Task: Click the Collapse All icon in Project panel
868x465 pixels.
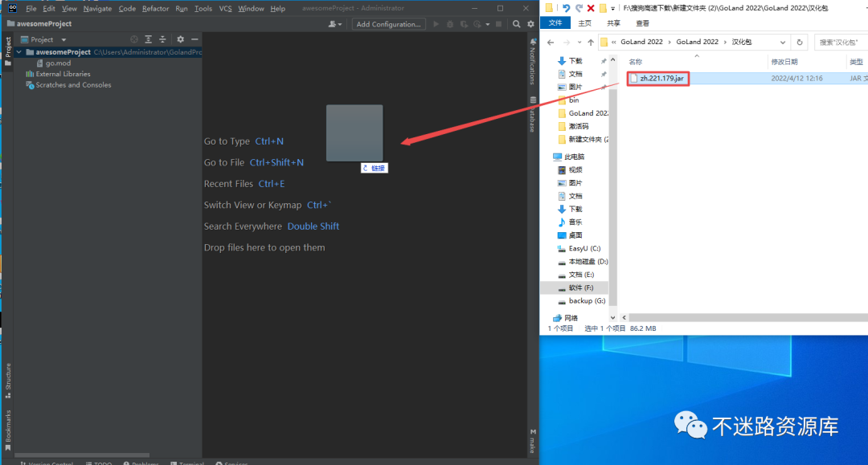Action: pos(162,39)
